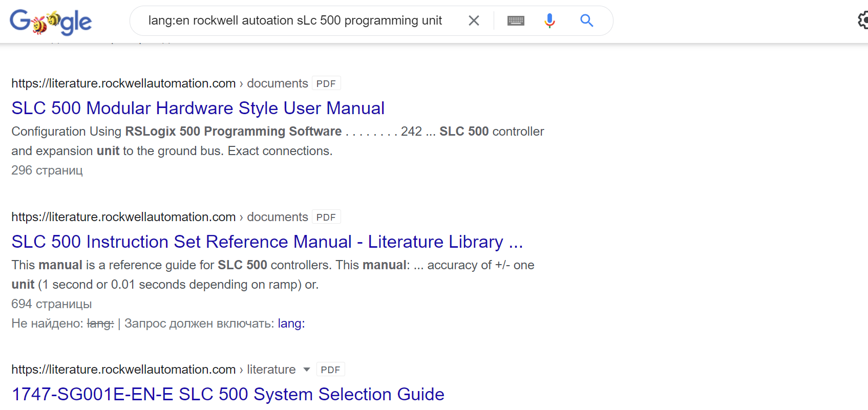This screenshot has width=868, height=410.
Task: Open 1747-SG001E-EN-E SLC 500 System Selection Guide
Action: (x=227, y=394)
